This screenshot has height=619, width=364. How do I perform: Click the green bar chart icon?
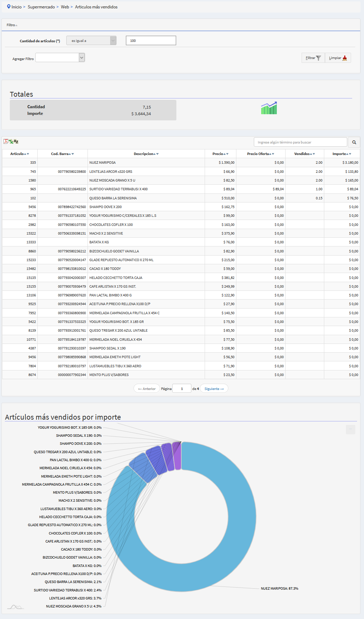(x=269, y=108)
